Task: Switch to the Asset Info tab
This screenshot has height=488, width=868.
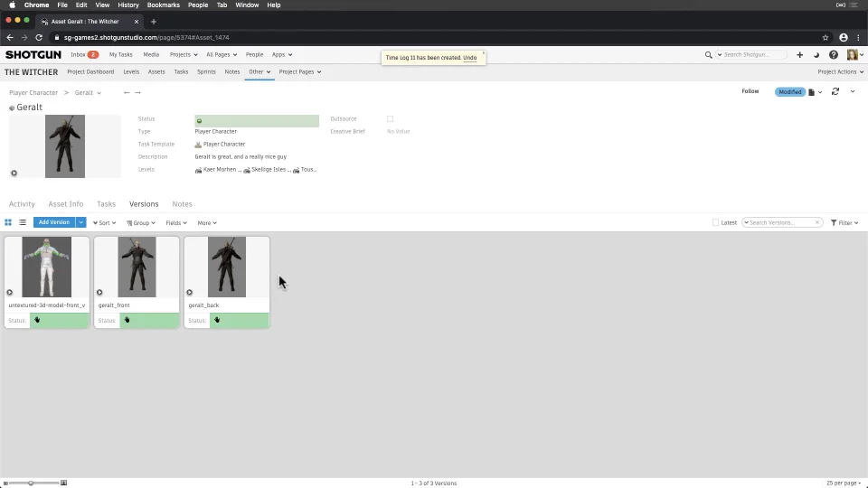Action: coord(65,204)
